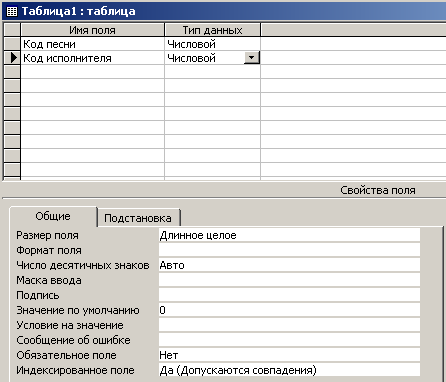Select row marker arrow for Код исполнителя
This screenshot has width=446, height=382.
[12, 58]
